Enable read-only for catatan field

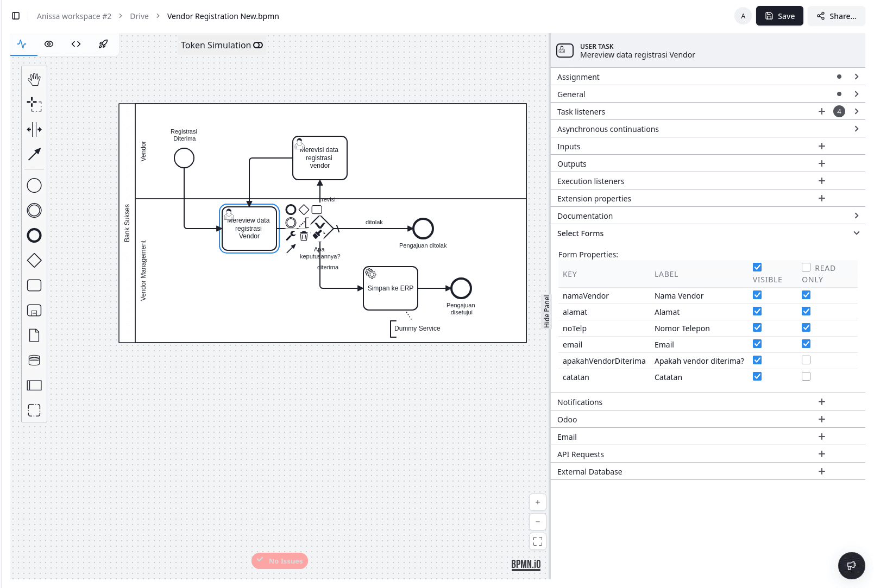(806, 377)
